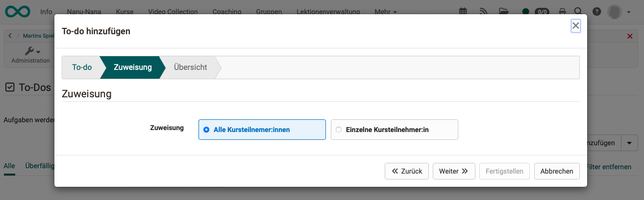Open the calendar icon in top bar
This screenshot has height=200, width=644.
463,11
